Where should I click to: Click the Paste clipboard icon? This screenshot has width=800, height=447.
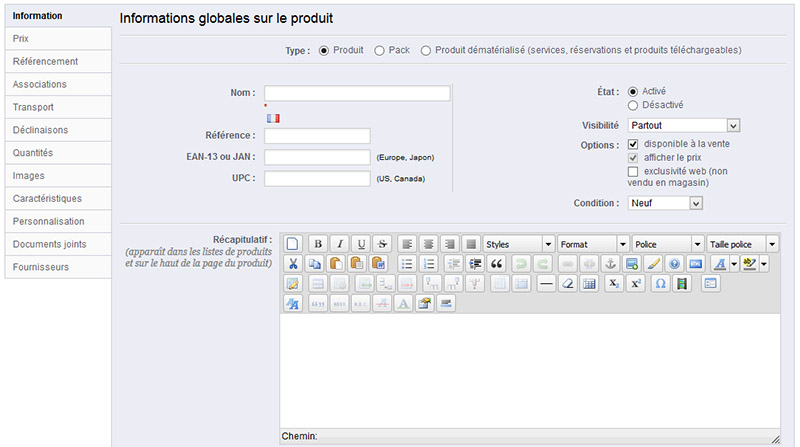coord(336,264)
